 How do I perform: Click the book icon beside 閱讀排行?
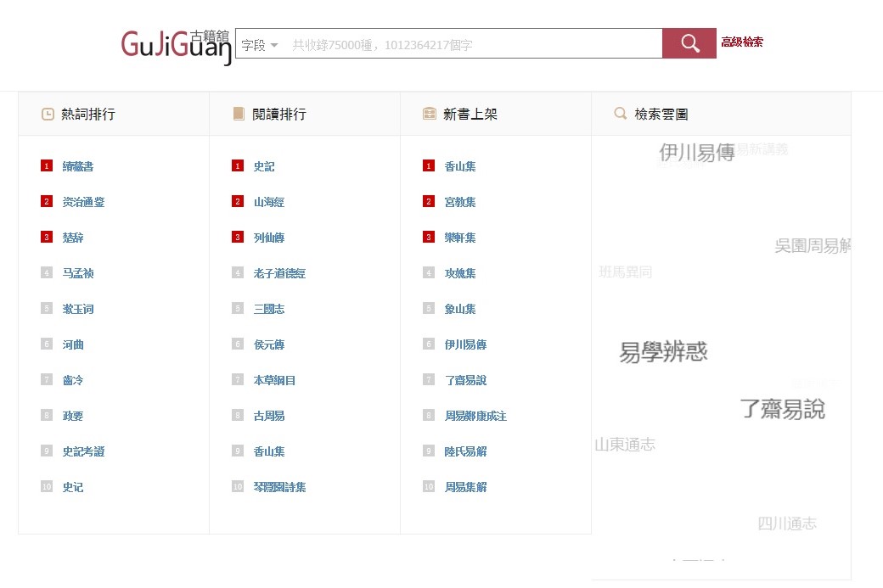[x=239, y=114]
